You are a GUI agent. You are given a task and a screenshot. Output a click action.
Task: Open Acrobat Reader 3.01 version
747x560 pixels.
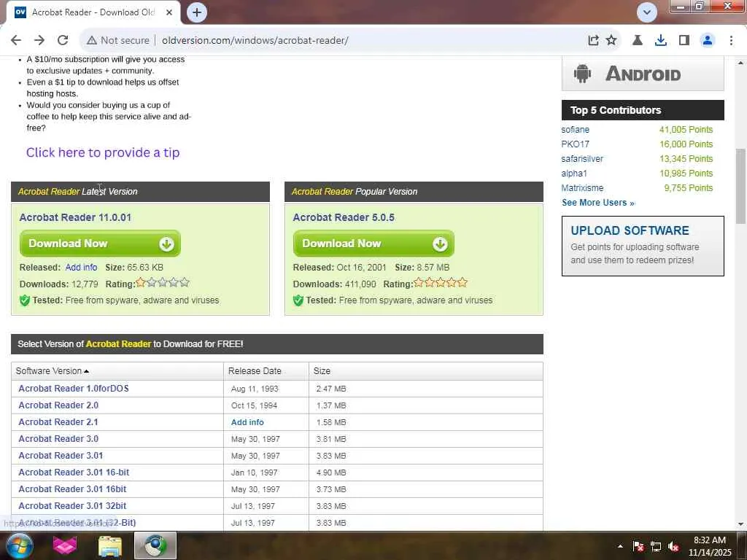(61, 456)
